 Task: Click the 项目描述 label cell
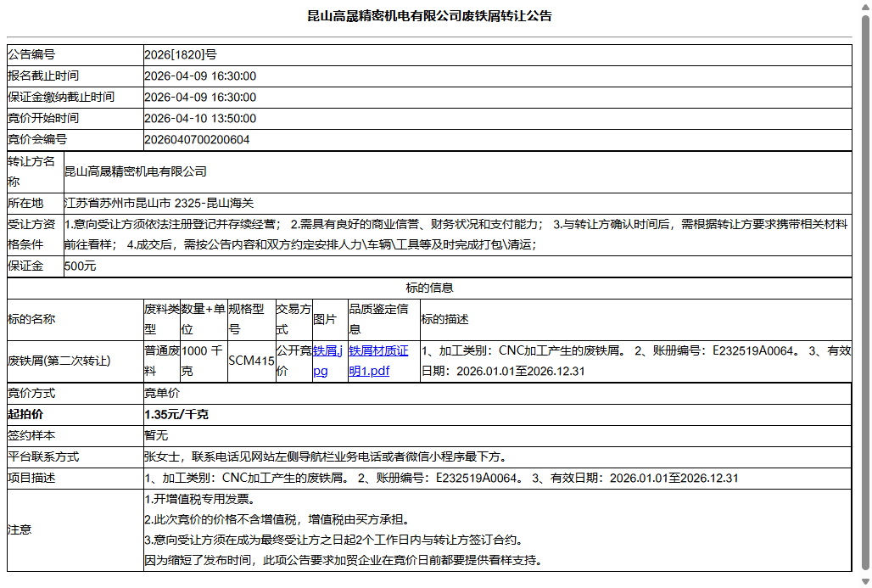pyautogui.click(x=75, y=479)
